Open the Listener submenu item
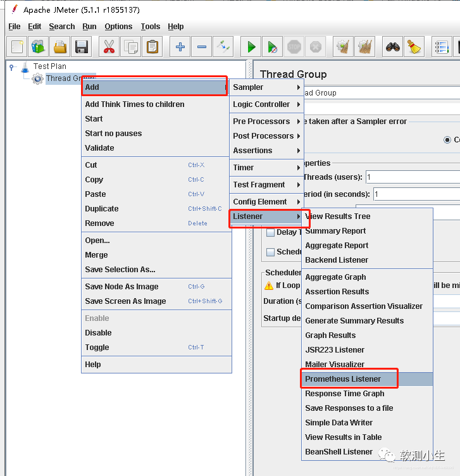 click(x=266, y=216)
